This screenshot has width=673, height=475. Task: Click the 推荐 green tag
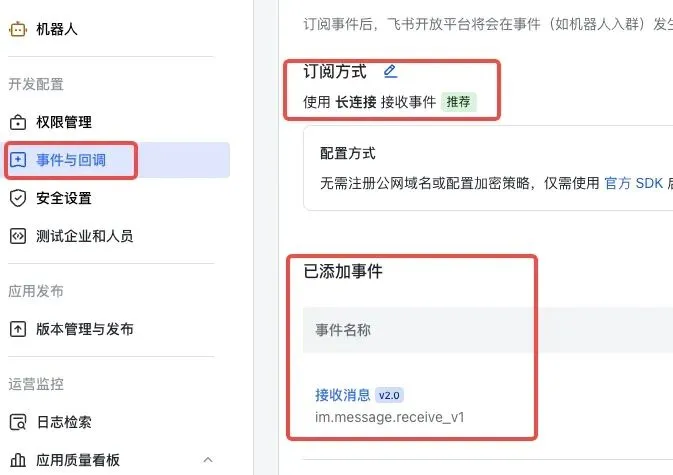(458, 102)
